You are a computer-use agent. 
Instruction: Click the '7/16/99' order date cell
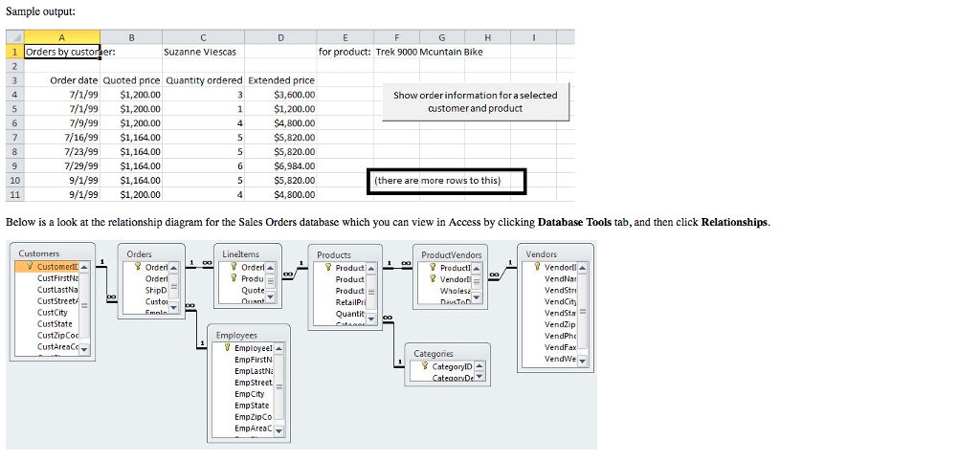(62, 138)
